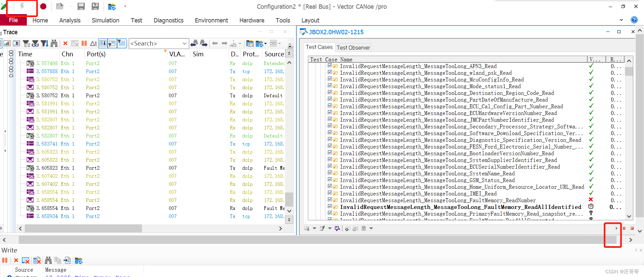This screenshot has width=644, height=277.
Task: Click the main window horizontal scrollbar thumb
Action: point(317,240)
